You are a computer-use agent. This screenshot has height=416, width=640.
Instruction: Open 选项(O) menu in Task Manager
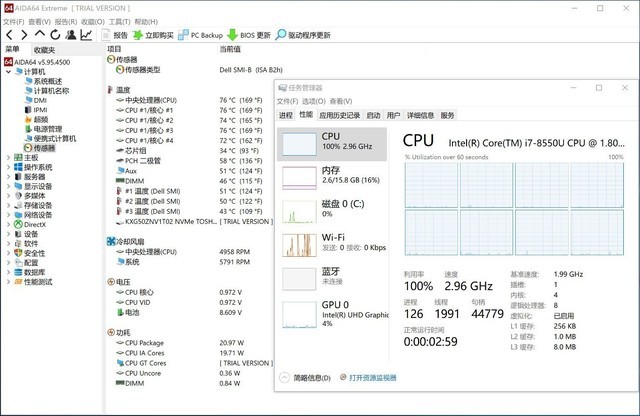(313, 101)
